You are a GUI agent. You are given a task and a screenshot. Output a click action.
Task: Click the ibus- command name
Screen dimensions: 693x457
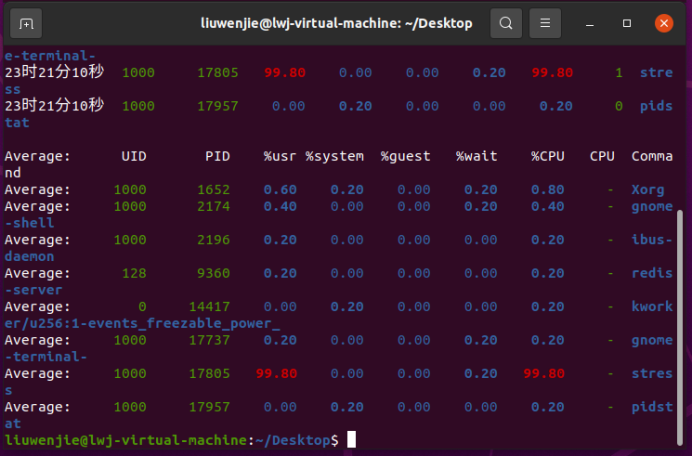652,240
